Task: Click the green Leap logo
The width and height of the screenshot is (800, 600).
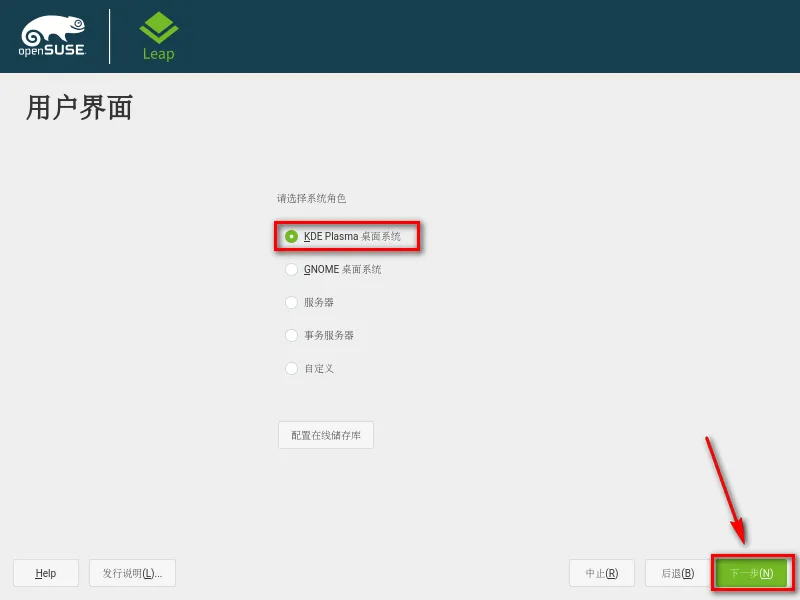Action: click(x=159, y=36)
